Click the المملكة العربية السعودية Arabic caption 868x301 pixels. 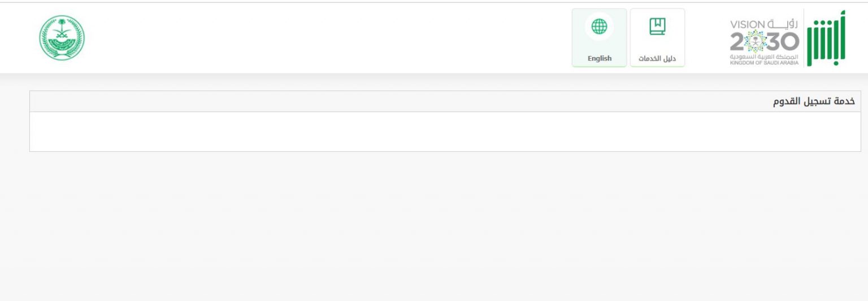point(765,58)
